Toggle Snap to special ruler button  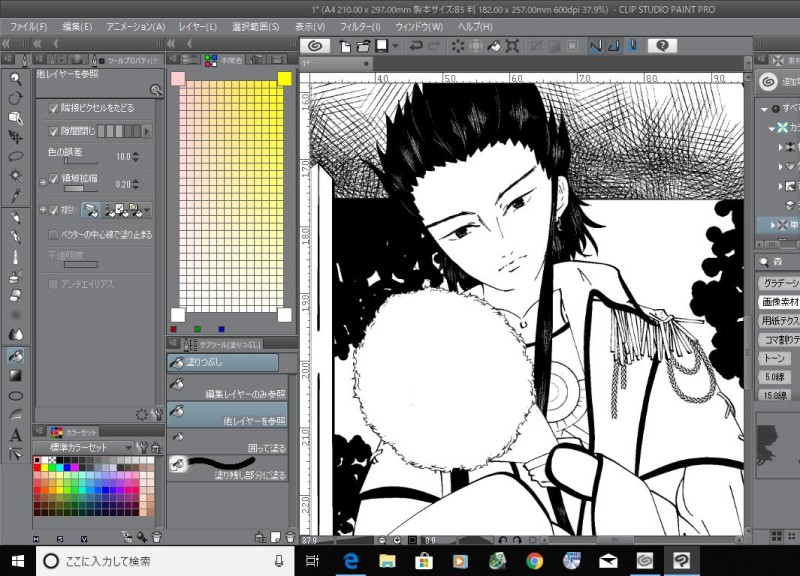coord(614,46)
